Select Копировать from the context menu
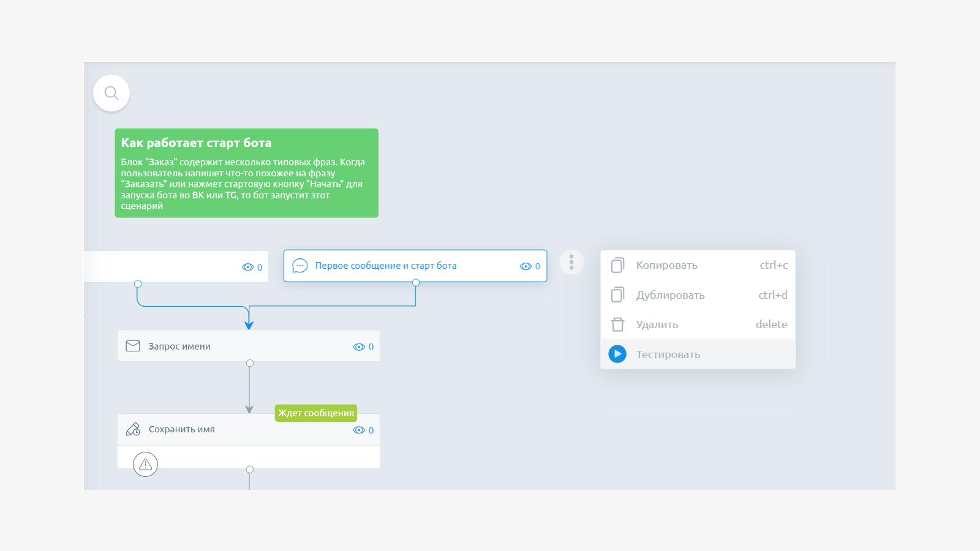 (x=698, y=265)
